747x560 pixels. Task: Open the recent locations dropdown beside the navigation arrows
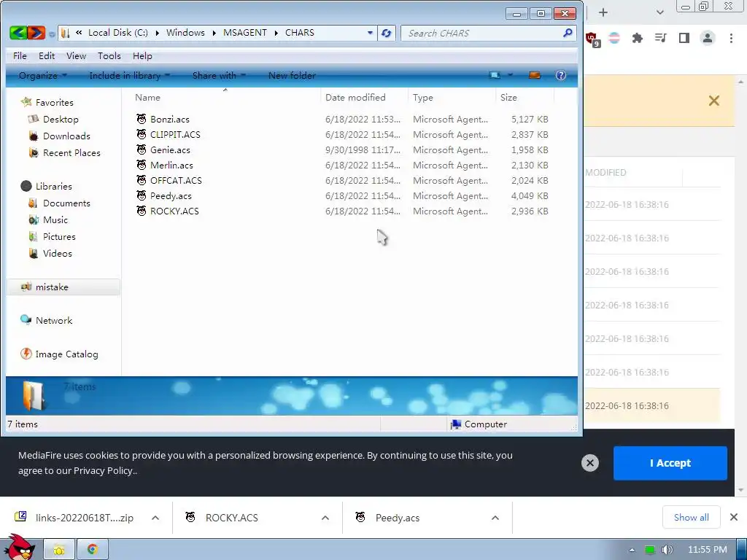(52, 34)
